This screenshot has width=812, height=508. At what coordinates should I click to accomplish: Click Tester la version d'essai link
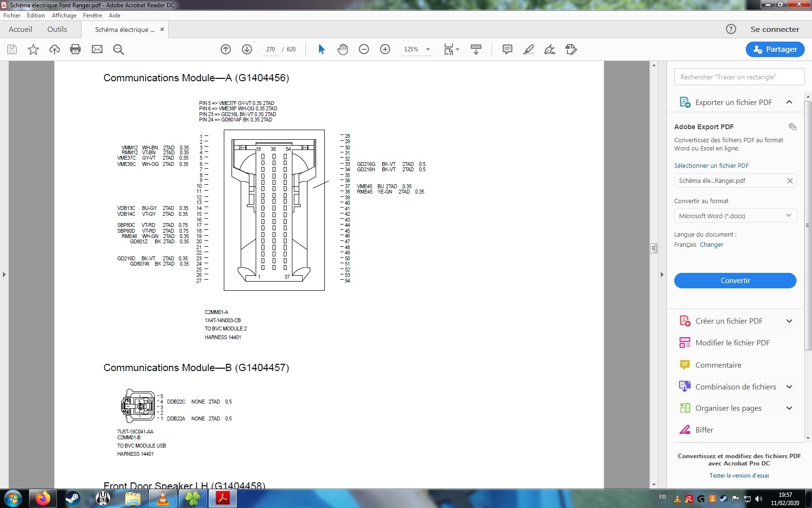[x=739, y=476]
